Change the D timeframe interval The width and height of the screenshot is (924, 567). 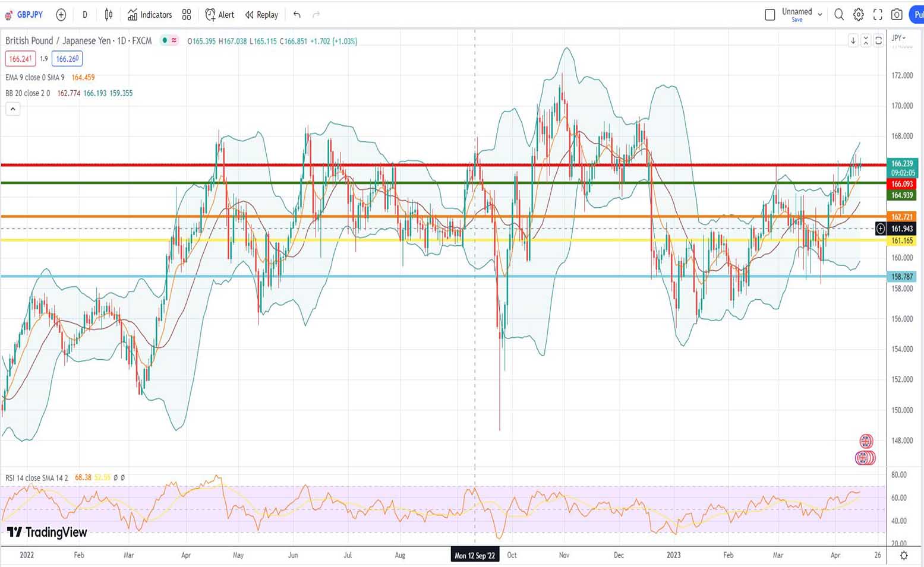point(84,15)
